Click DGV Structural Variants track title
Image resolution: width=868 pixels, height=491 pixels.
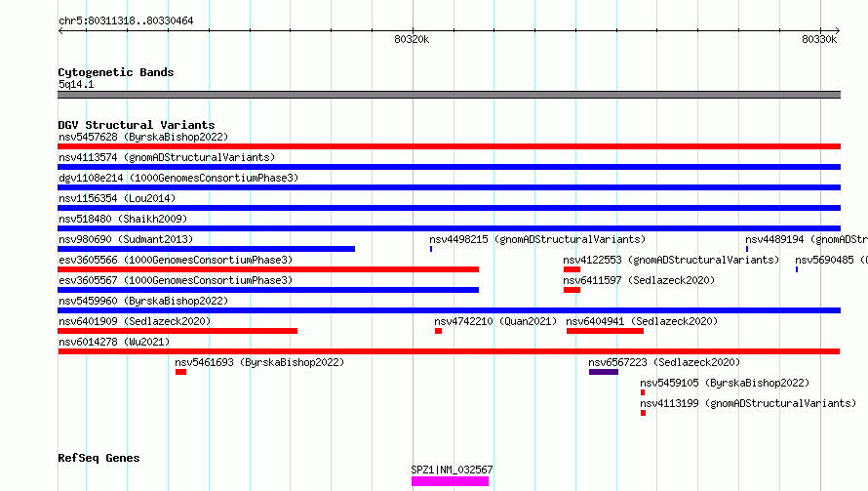click(137, 125)
